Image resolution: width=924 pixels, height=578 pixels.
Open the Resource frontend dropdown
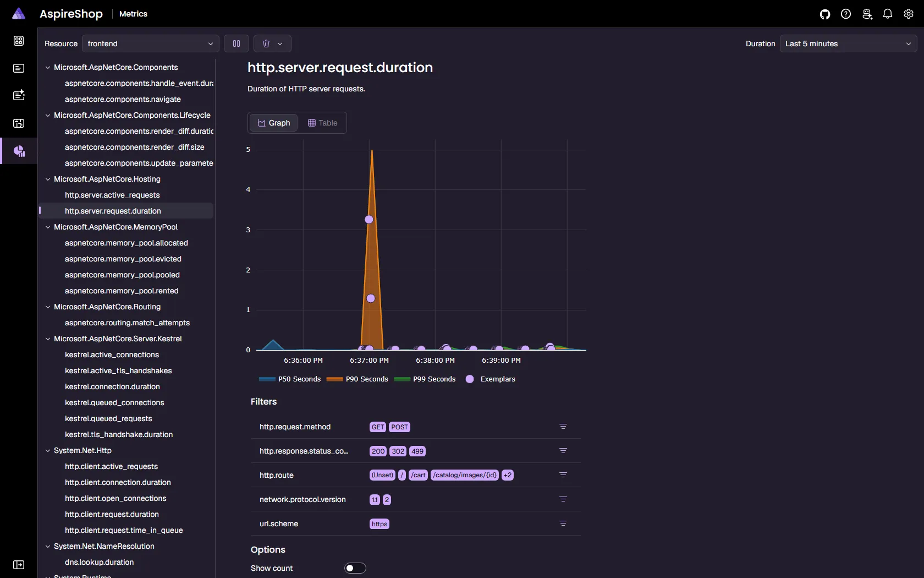click(150, 43)
